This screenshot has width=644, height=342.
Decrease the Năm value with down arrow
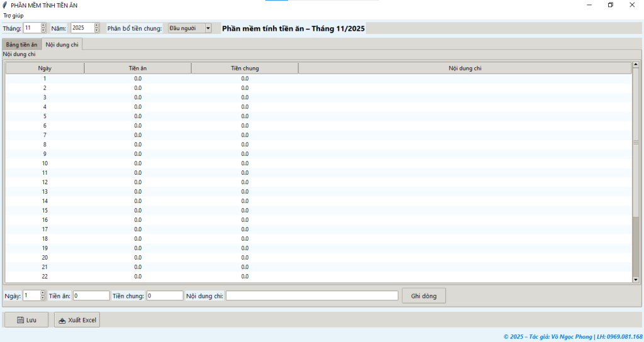(x=96, y=30)
